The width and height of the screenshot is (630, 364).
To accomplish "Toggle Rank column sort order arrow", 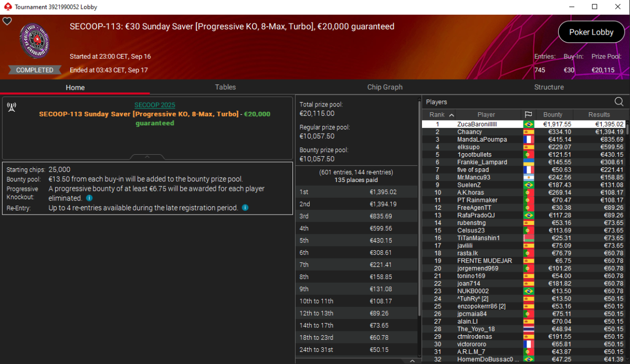I will (451, 115).
